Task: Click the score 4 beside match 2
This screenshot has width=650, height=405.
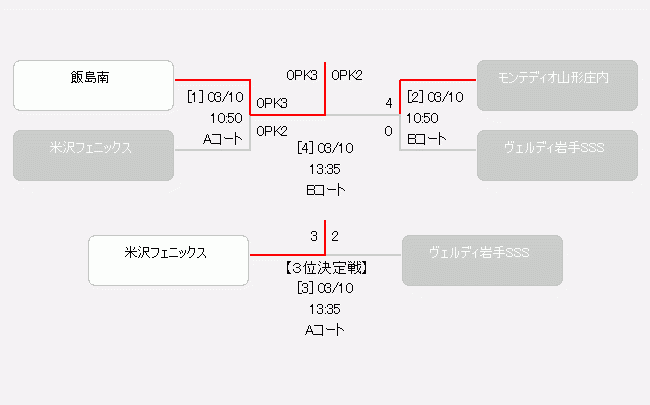Action: click(x=388, y=103)
